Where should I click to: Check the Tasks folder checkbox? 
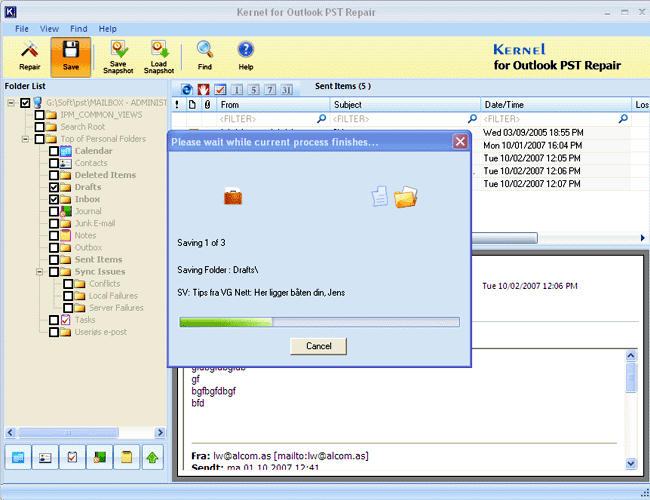[x=53, y=320]
